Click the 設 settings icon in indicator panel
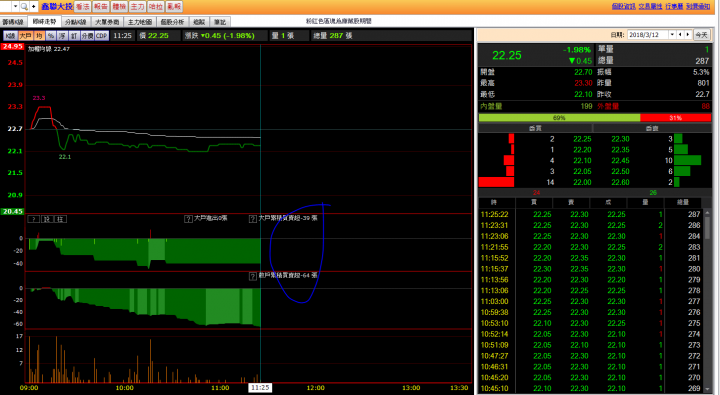The width and height of the screenshot is (720, 395). click(x=47, y=219)
